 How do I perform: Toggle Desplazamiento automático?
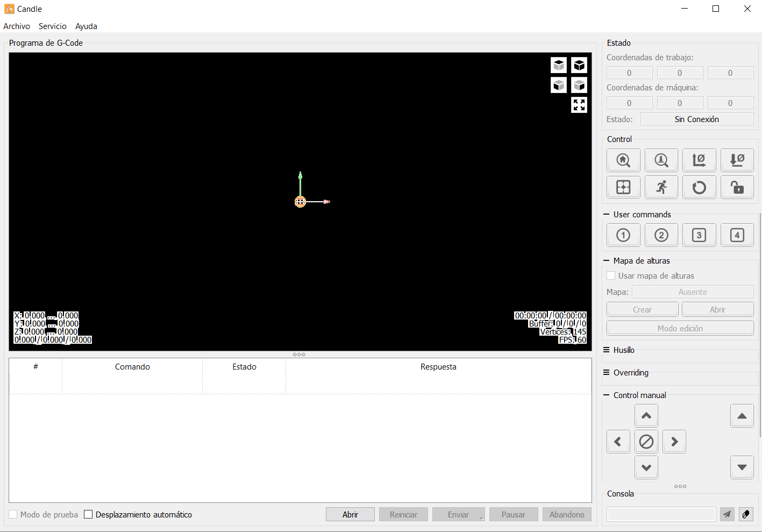pos(88,514)
